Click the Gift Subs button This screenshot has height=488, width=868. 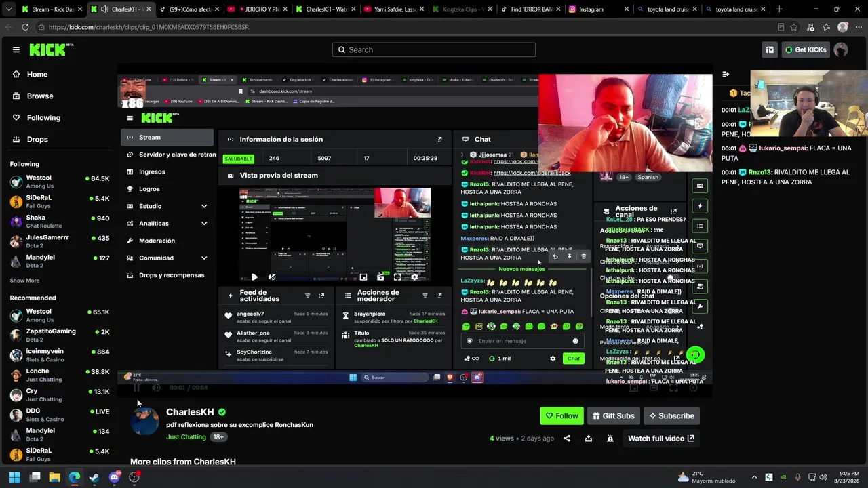click(x=614, y=415)
